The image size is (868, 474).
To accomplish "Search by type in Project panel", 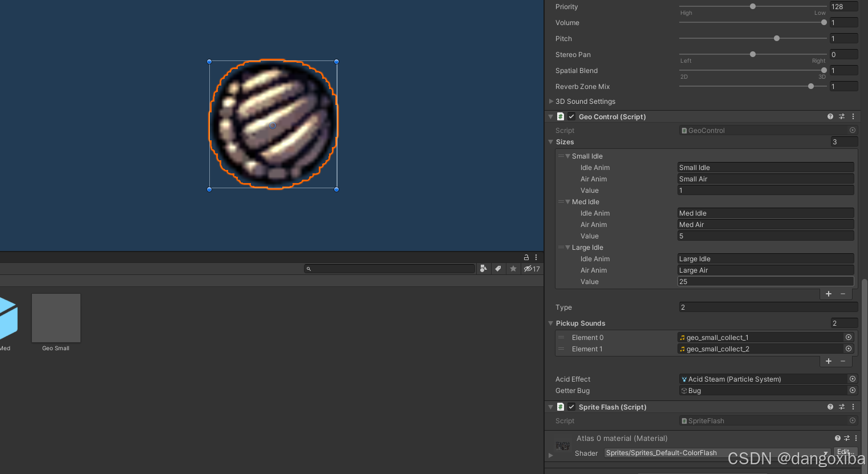I will (x=483, y=269).
